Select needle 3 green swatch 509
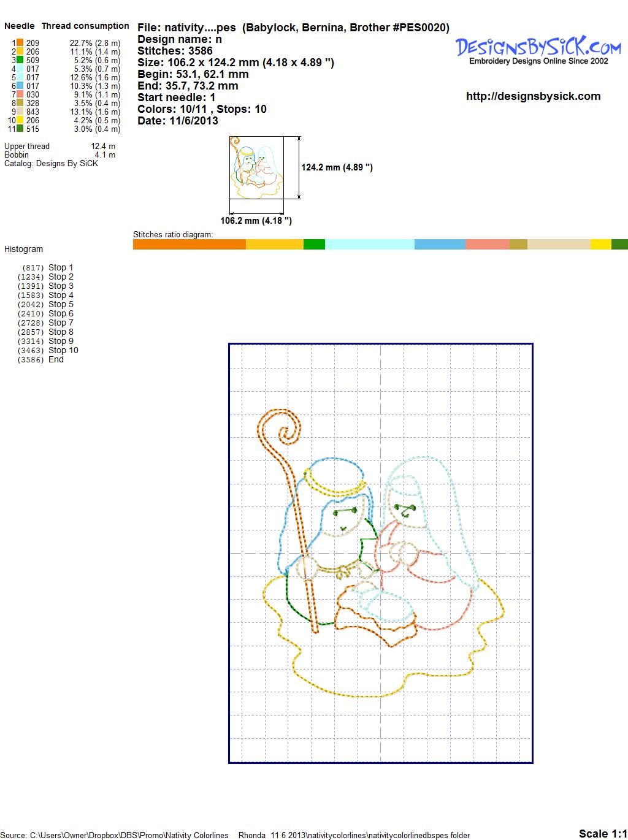This screenshot has height=840, width=628. coord(20,60)
